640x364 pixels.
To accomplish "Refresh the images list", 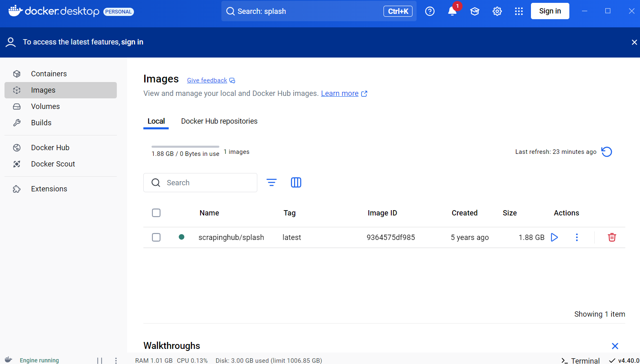I will click(x=607, y=152).
